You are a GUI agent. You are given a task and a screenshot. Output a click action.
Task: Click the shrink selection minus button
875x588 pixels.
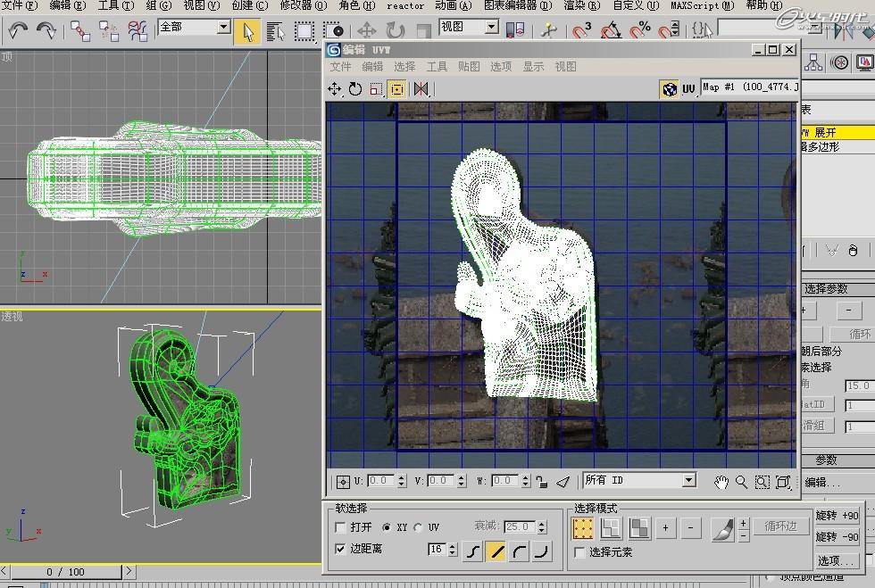pos(690,527)
